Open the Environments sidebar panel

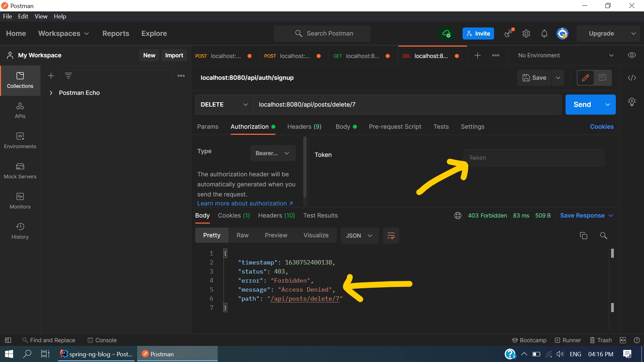(20, 141)
